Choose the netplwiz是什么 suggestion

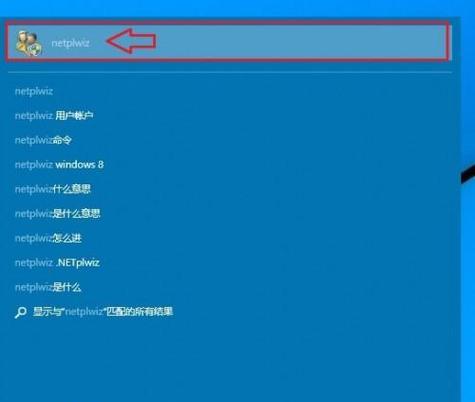(x=48, y=287)
